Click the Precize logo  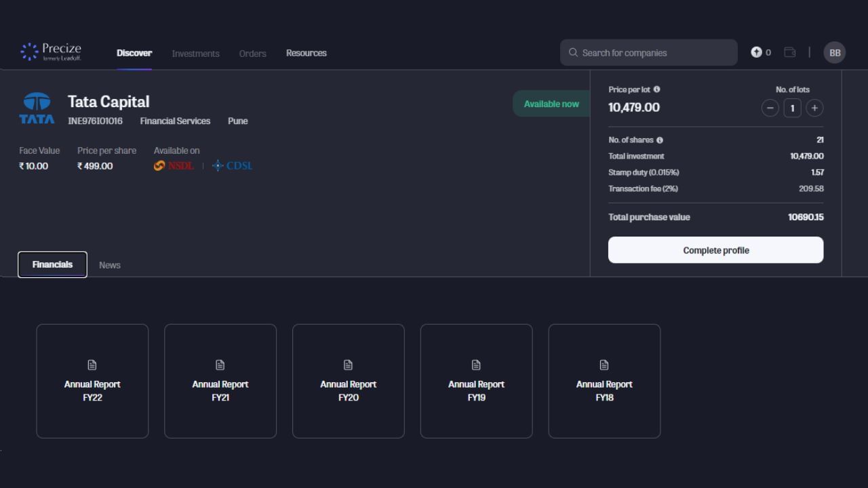51,52
